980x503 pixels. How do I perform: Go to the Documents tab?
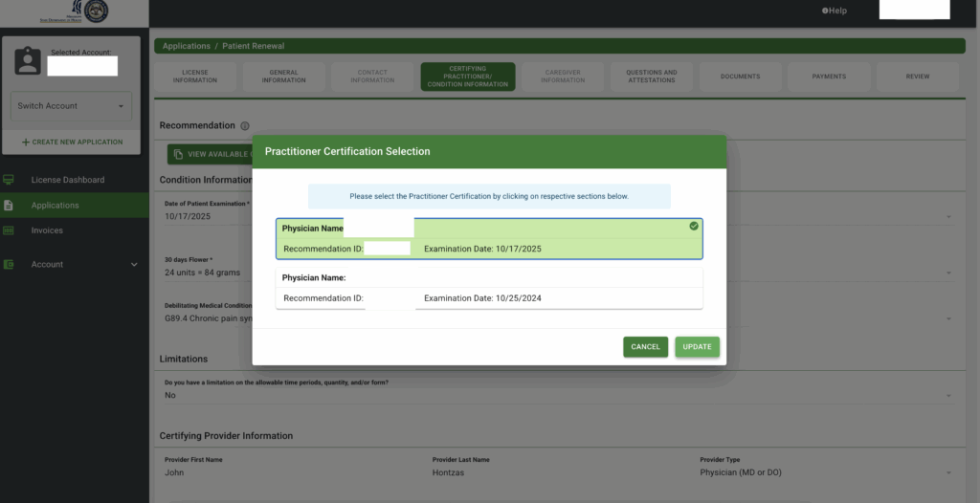pyautogui.click(x=740, y=77)
